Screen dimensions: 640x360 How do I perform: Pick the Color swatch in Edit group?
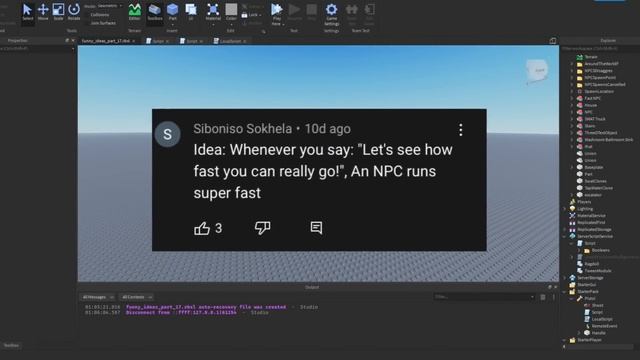point(231,9)
